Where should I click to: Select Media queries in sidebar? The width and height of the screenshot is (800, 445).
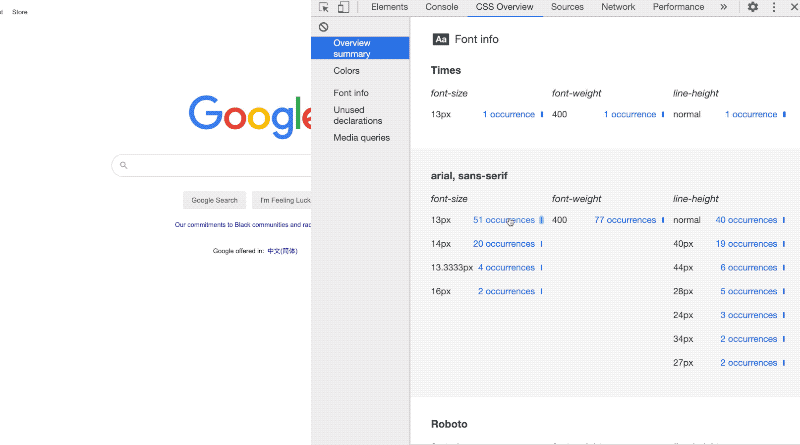pyautogui.click(x=361, y=138)
